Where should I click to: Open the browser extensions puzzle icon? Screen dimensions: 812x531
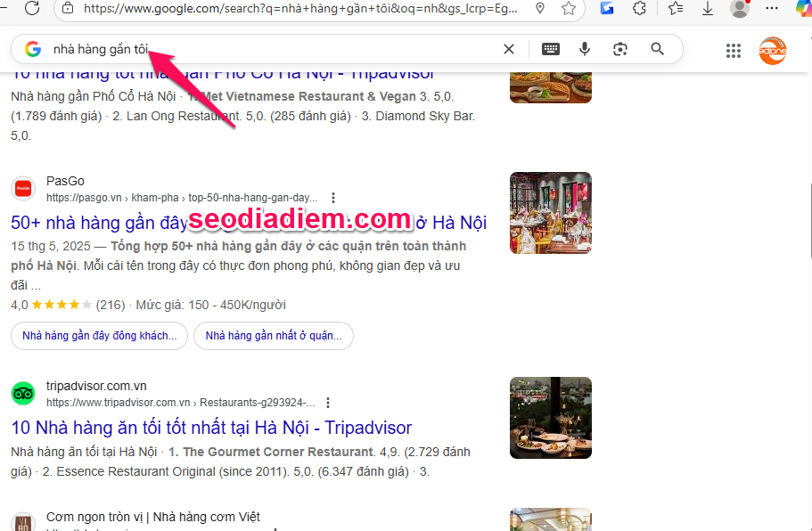click(639, 8)
